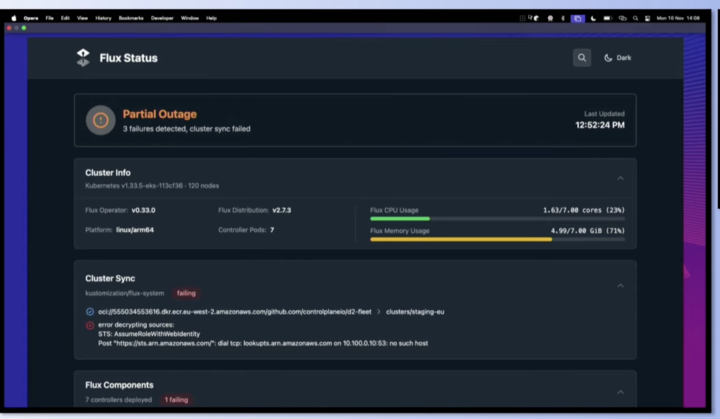720x419 pixels.
Task: Click the Flux logo icon in header
Action: pyautogui.click(x=83, y=58)
